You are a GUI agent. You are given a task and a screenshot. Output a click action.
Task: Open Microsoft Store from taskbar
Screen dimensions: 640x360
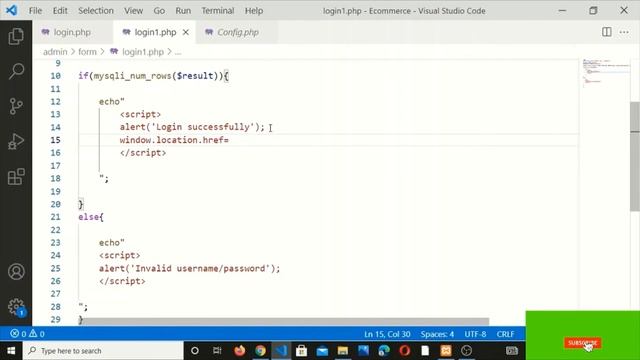tap(302, 351)
